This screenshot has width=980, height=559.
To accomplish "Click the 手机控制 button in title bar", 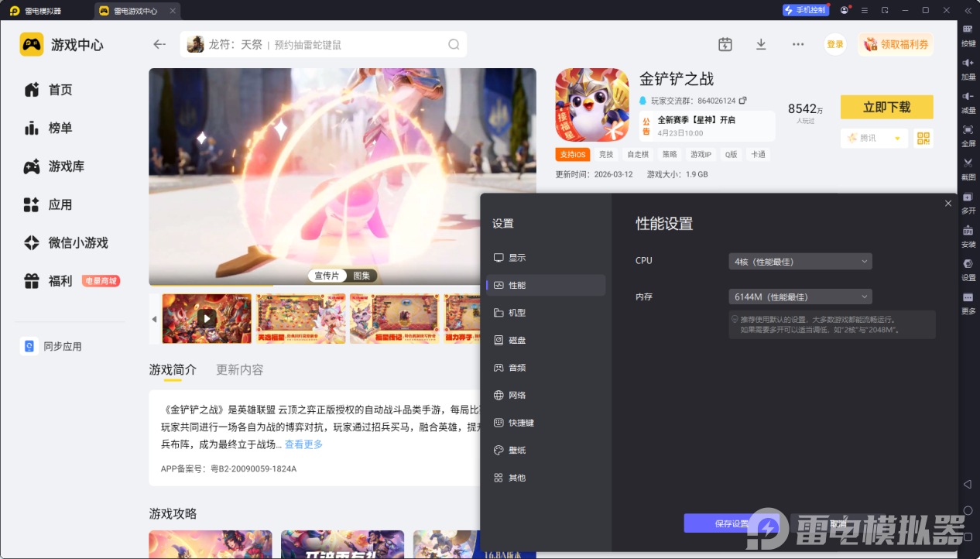I will tap(805, 10).
